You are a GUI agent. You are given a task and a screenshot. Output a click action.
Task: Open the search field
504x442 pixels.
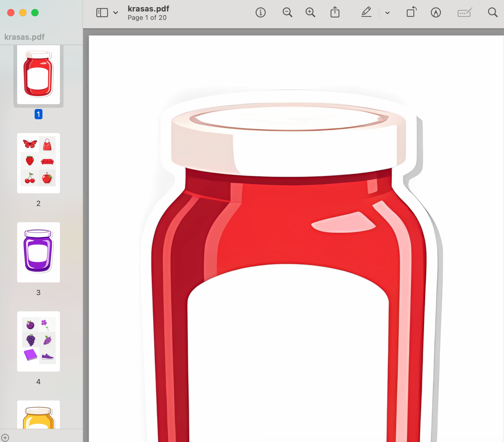click(x=493, y=13)
